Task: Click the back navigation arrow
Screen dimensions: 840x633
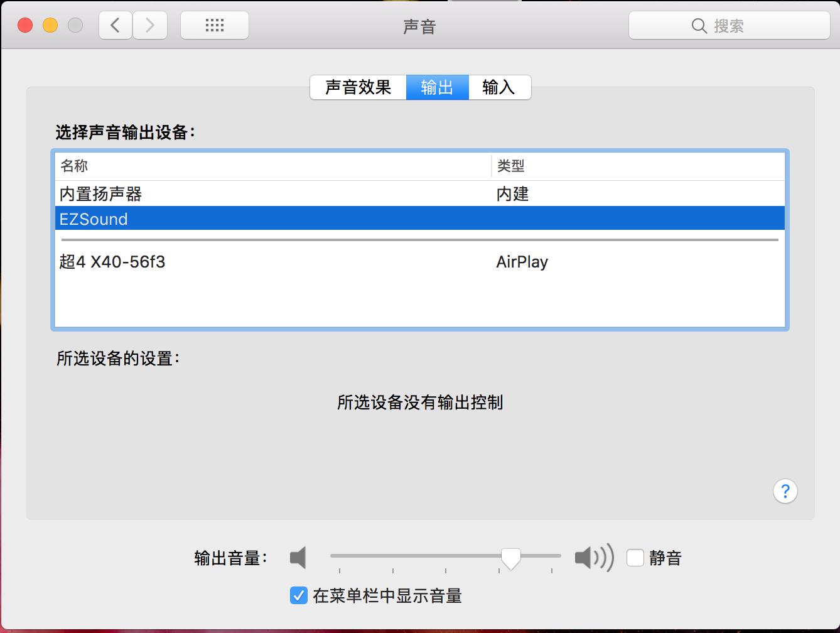Action: click(x=116, y=25)
